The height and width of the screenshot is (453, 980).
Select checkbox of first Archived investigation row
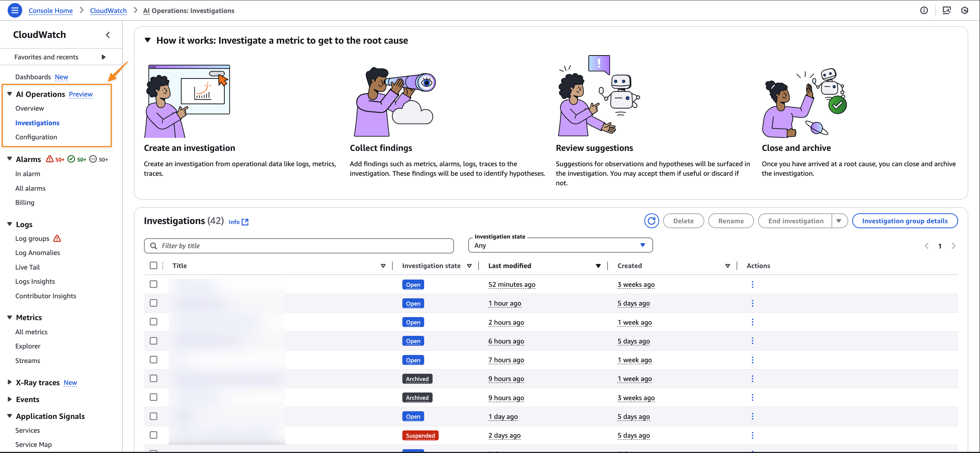154,378
